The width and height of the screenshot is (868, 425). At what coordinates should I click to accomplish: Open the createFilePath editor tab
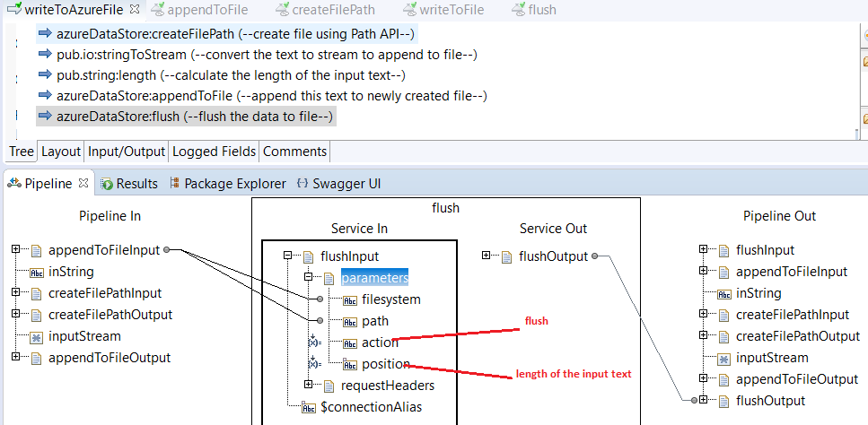coord(326,9)
